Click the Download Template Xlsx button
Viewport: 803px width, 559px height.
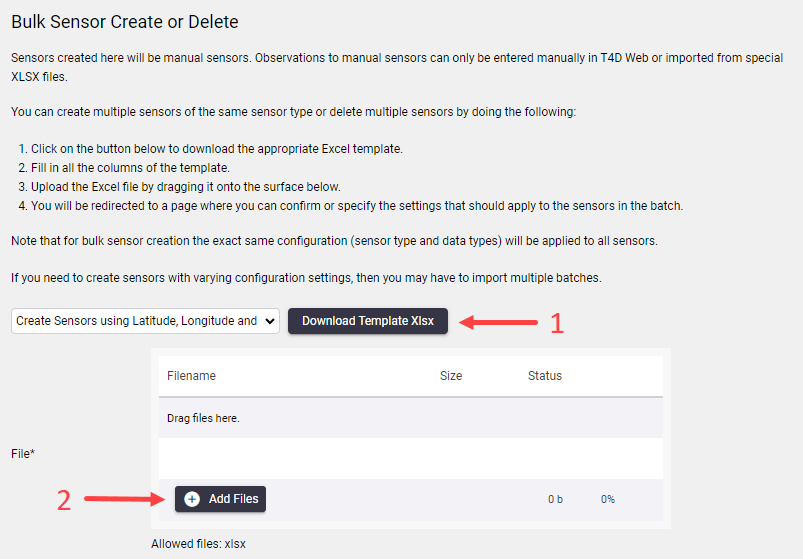368,321
